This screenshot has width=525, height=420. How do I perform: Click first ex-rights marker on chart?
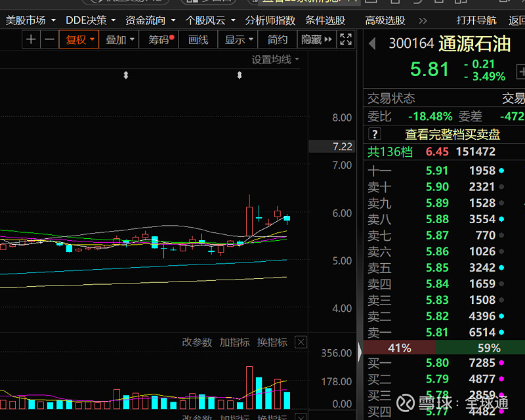coord(126,75)
